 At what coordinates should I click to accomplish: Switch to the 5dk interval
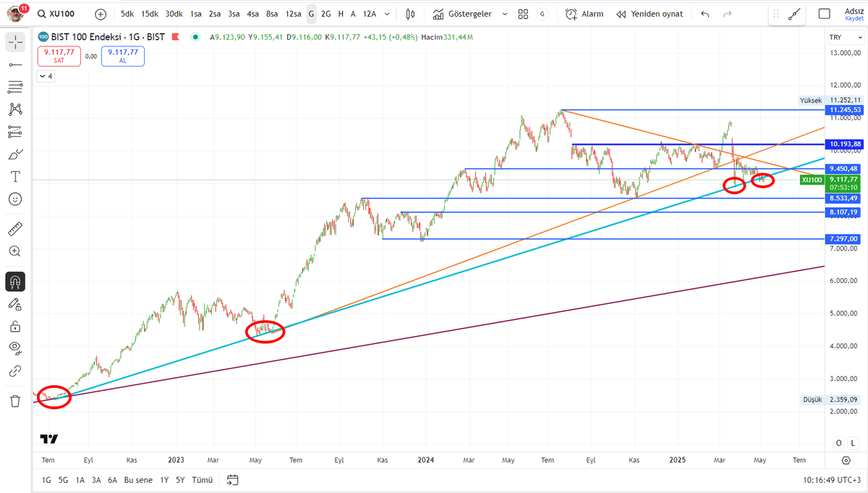tap(127, 14)
